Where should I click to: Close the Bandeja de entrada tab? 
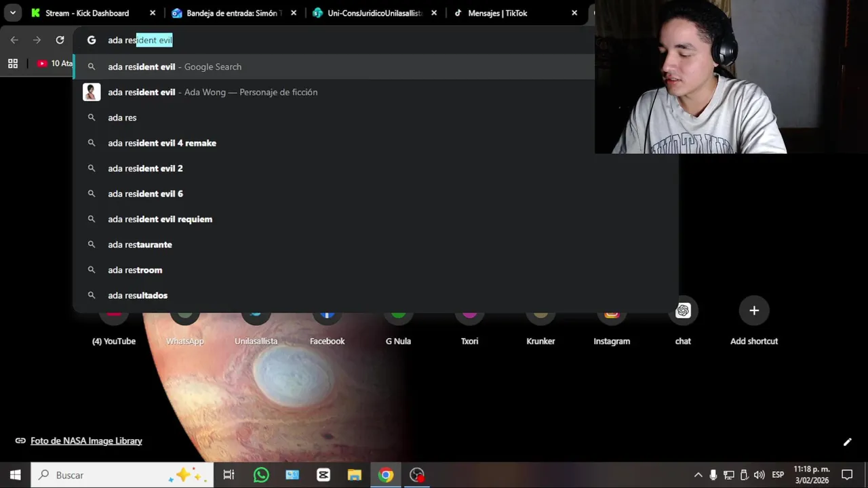[x=293, y=13]
